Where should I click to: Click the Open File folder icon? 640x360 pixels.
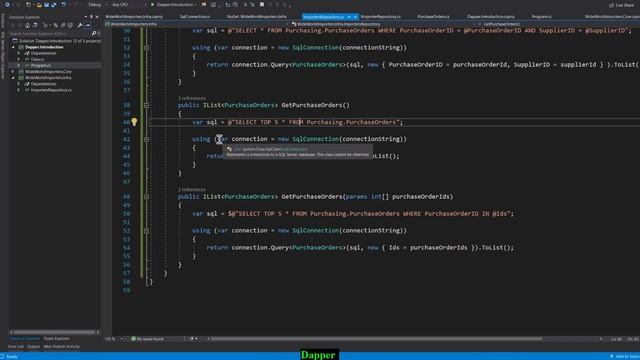[x=39, y=5]
